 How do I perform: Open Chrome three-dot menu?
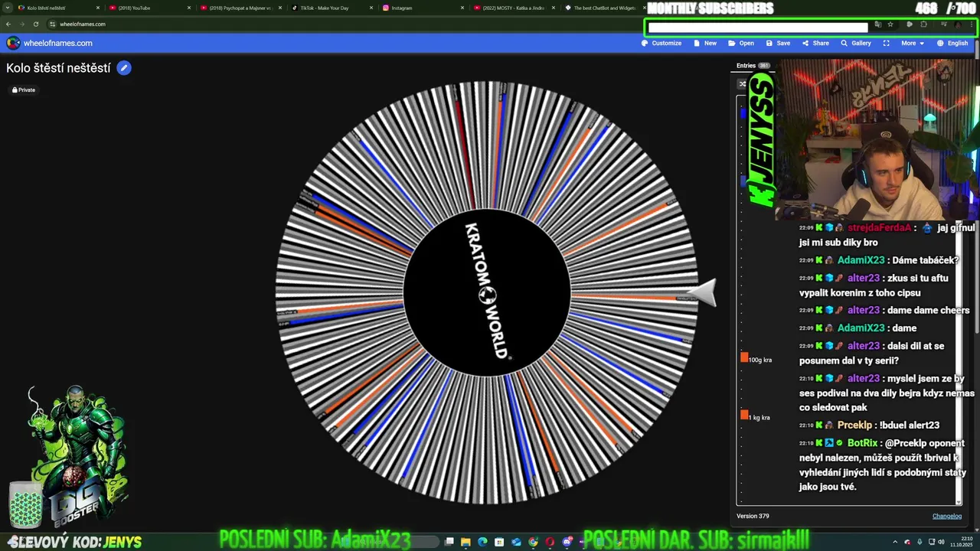[973, 24]
